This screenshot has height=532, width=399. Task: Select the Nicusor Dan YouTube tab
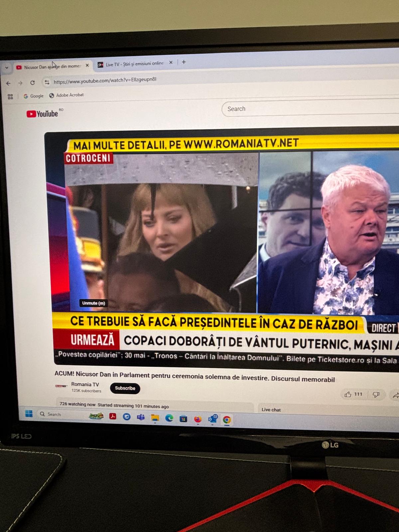click(52, 66)
